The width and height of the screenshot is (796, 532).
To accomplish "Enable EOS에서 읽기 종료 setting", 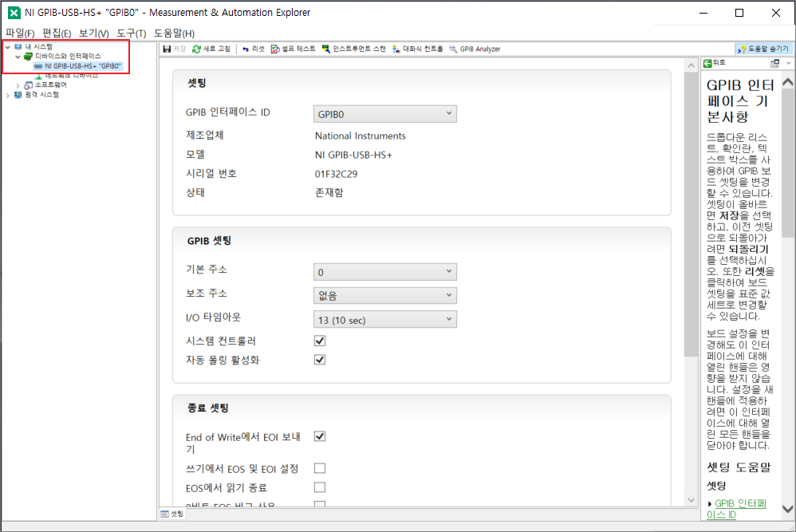I will coord(319,487).
